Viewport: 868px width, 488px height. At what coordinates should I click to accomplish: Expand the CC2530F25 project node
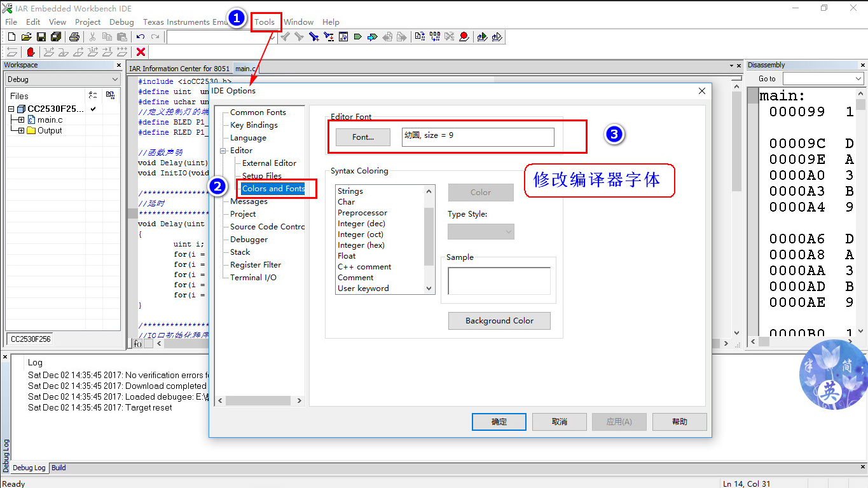point(11,109)
